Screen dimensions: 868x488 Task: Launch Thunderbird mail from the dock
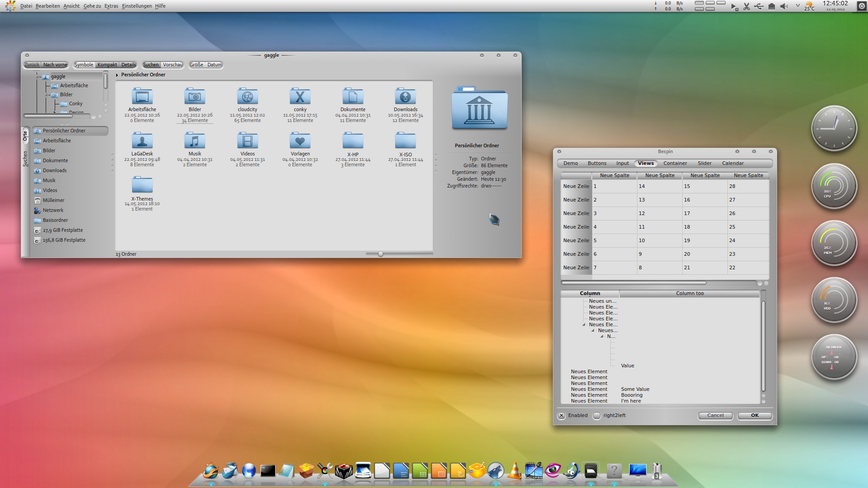click(x=230, y=471)
